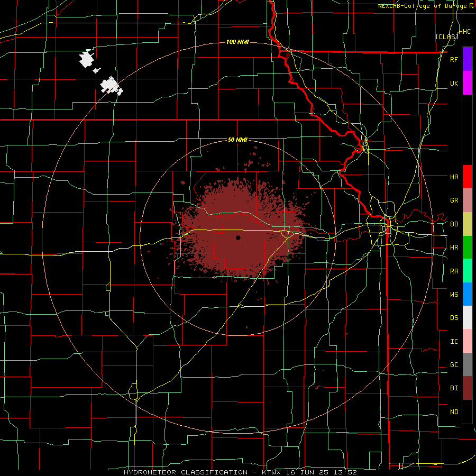Click the GR legend label

454,200
